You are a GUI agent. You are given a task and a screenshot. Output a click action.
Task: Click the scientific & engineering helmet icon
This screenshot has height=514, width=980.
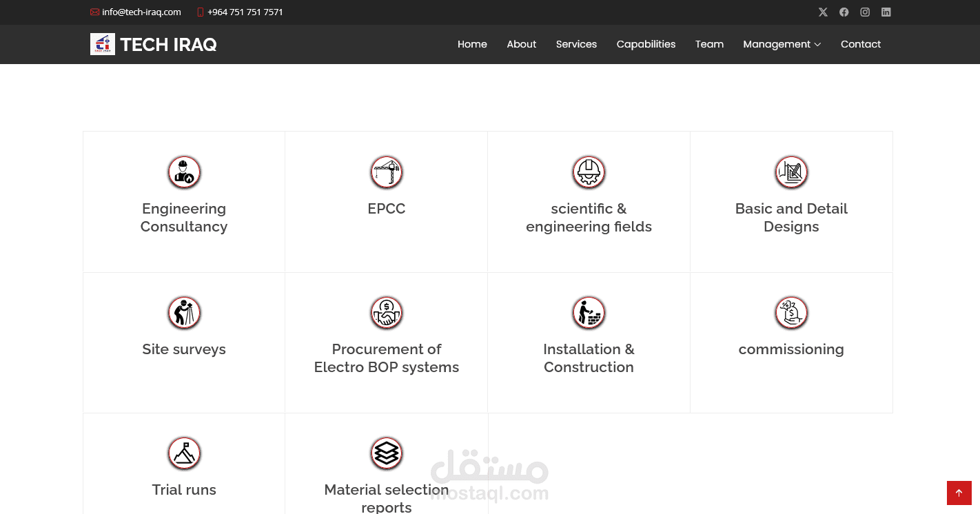tap(589, 172)
